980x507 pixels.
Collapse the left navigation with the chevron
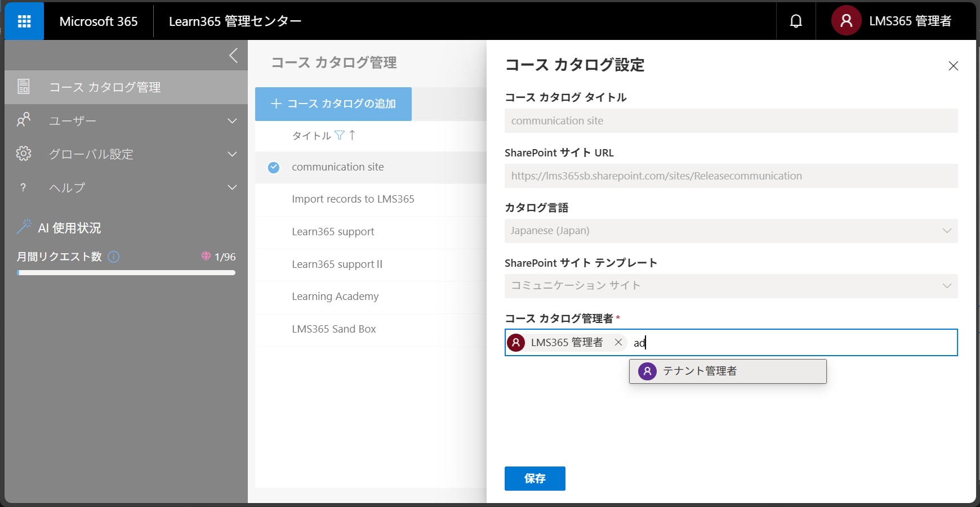(x=234, y=55)
